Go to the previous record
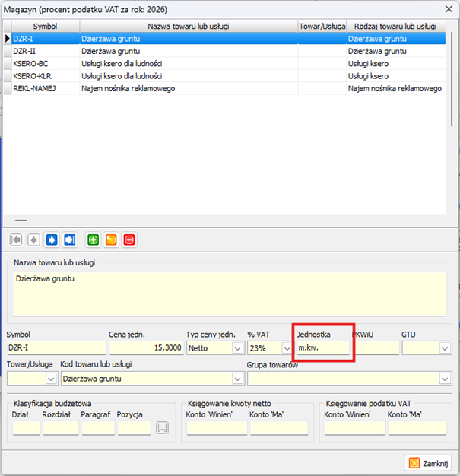Image resolution: width=460 pixels, height=476 pixels. pyautogui.click(x=33, y=240)
